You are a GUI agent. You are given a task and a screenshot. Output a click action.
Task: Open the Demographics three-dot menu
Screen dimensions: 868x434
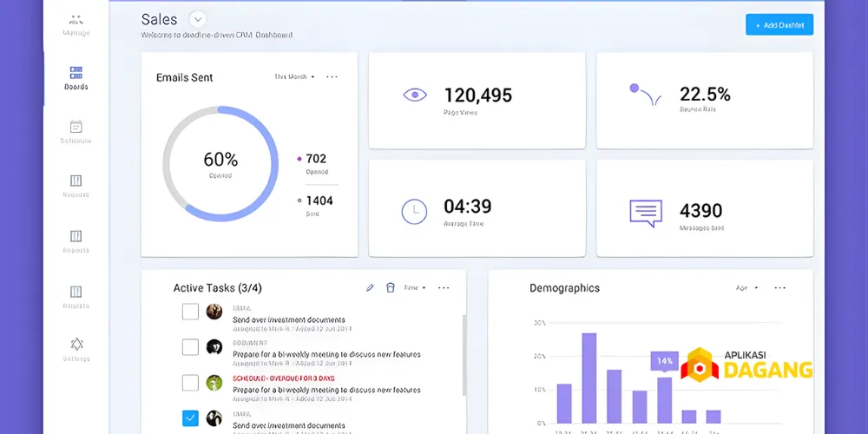[779, 288]
